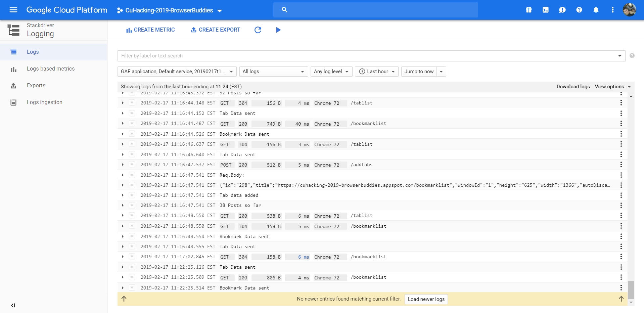Click CREATE METRIC
Image resolution: width=644 pixels, height=313 pixels.
click(x=150, y=30)
